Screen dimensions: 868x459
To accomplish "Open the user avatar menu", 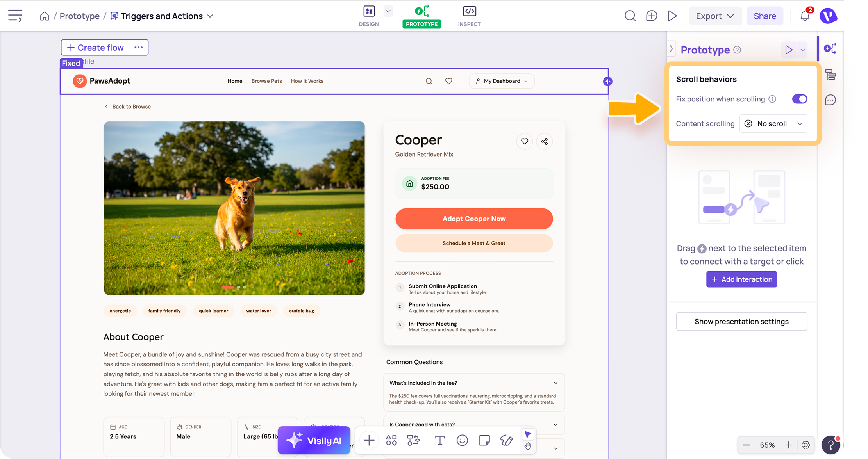I will pyautogui.click(x=828, y=16).
